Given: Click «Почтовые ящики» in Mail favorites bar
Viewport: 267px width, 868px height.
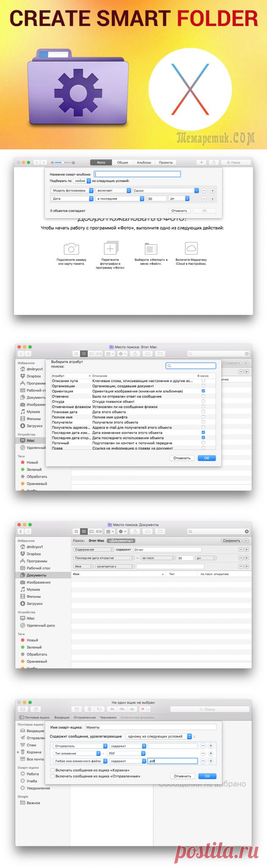Looking at the screenshot, I should click(x=35, y=718).
